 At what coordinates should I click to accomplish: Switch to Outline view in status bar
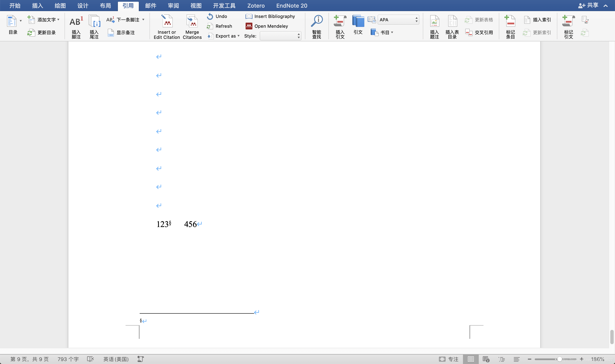501,359
